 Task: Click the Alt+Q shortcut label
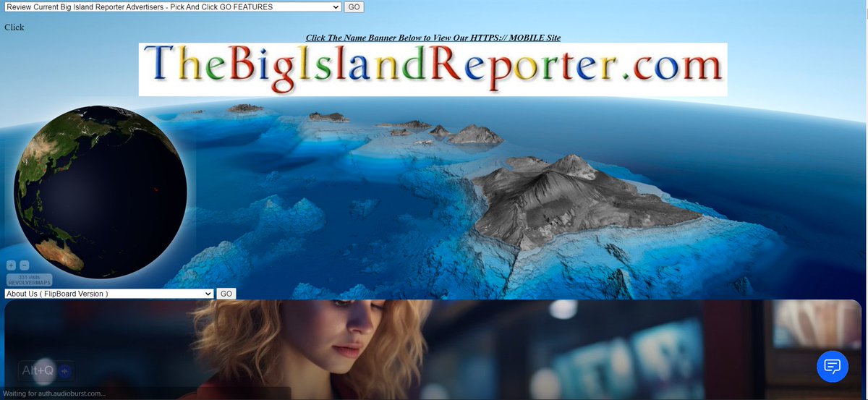pyautogui.click(x=38, y=371)
